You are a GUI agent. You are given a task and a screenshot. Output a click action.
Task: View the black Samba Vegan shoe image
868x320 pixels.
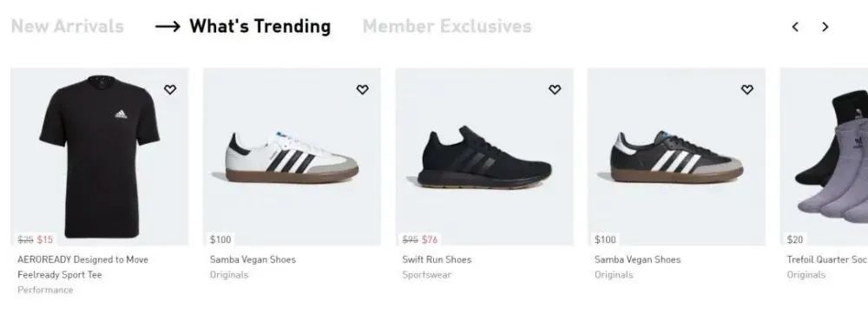[676, 156]
